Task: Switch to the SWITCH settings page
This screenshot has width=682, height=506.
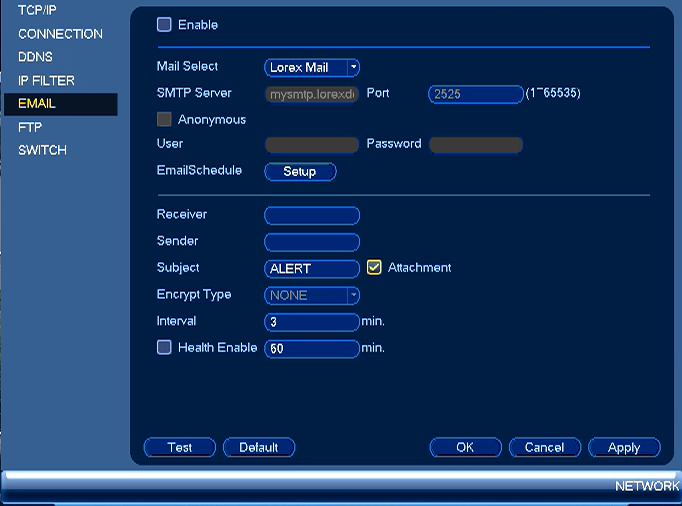Action: click(x=43, y=151)
